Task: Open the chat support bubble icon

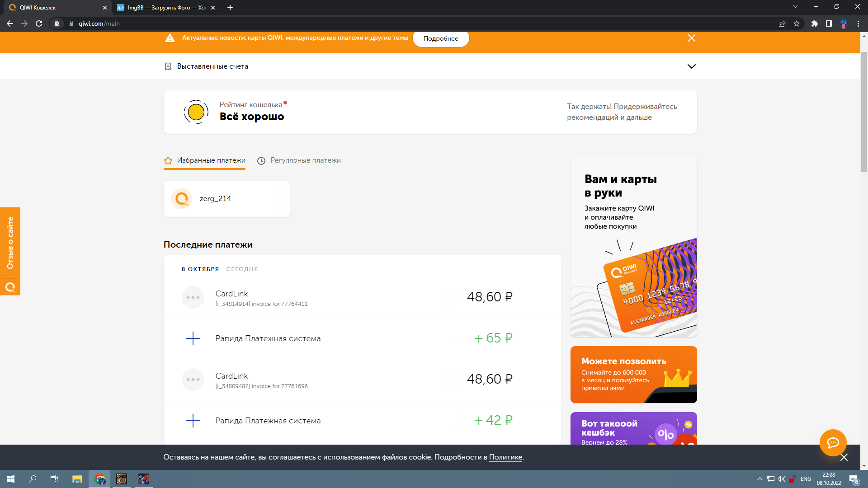Action: coord(833,443)
